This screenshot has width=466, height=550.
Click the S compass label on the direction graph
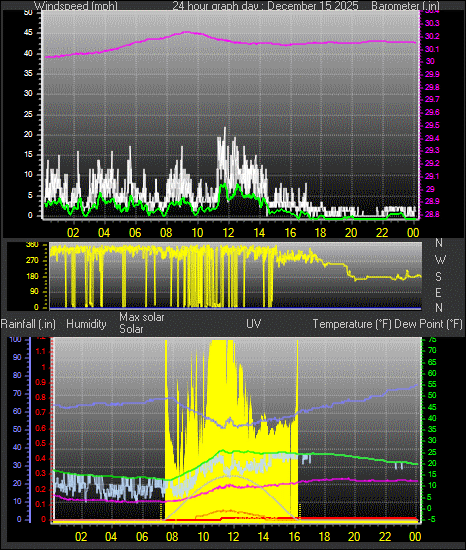(438, 277)
